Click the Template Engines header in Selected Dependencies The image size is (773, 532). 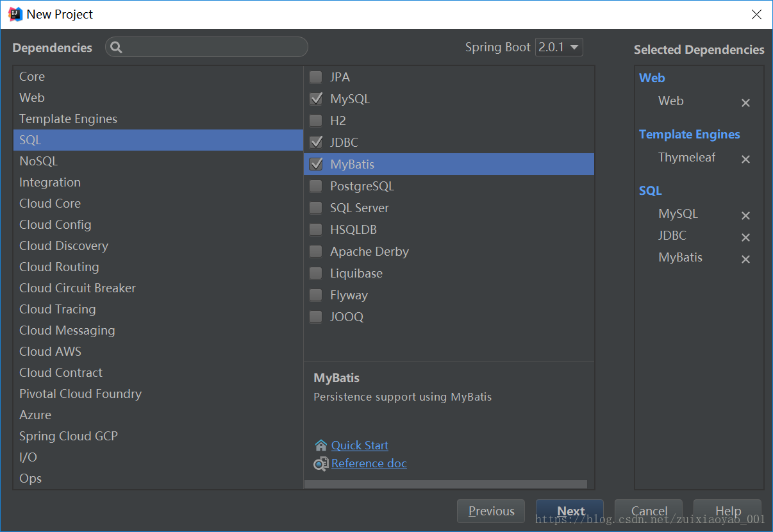pyautogui.click(x=690, y=135)
